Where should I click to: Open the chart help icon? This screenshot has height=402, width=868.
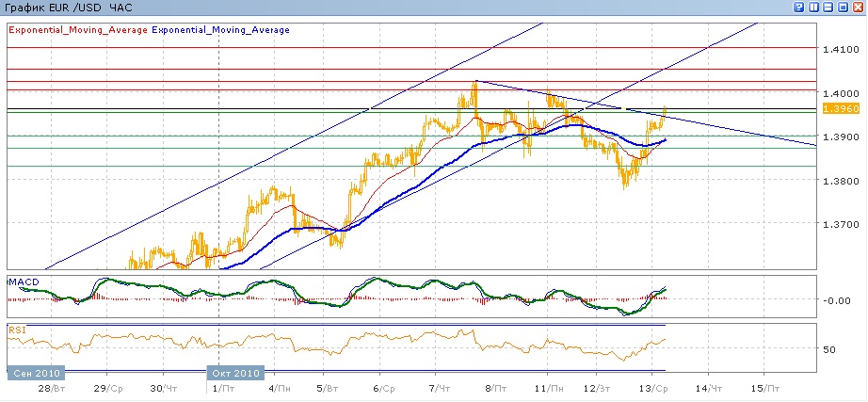pyautogui.click(x=799, y=8)
